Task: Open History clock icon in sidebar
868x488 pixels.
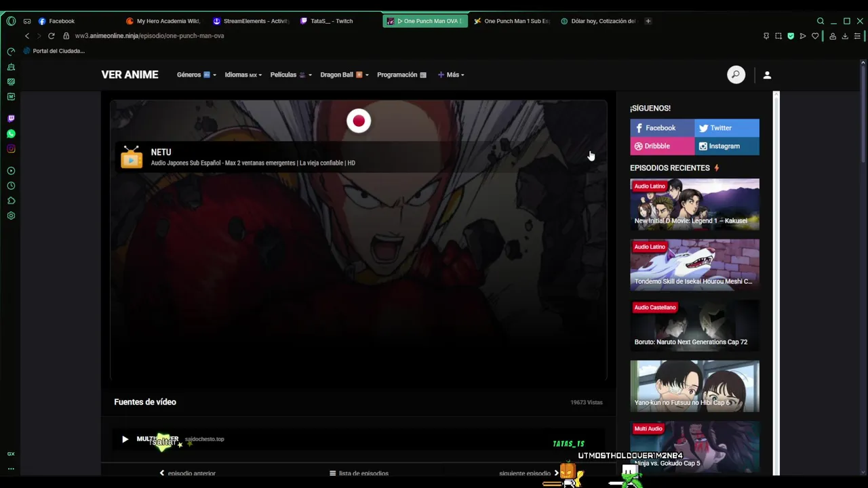Action: pyautogui.click(x=11, y=186)
